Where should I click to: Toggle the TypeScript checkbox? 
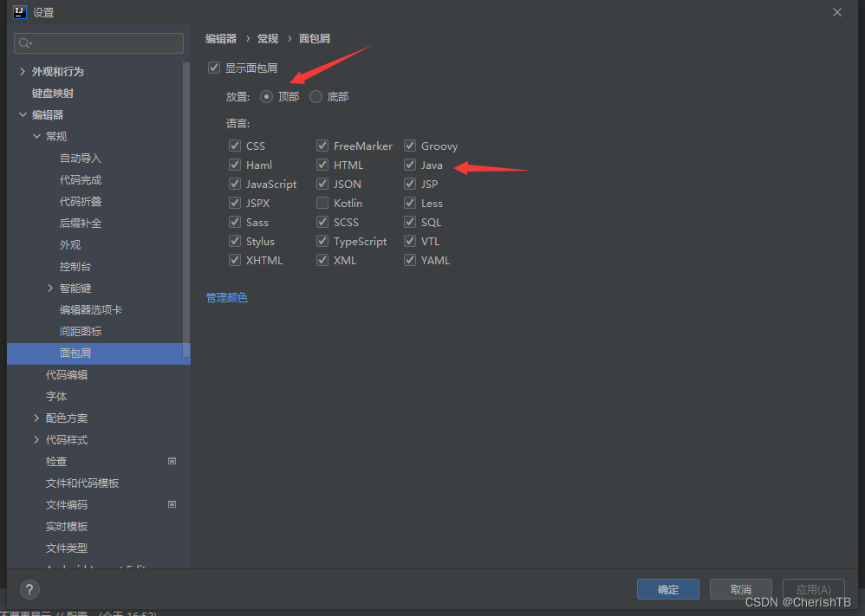(322, 241)
